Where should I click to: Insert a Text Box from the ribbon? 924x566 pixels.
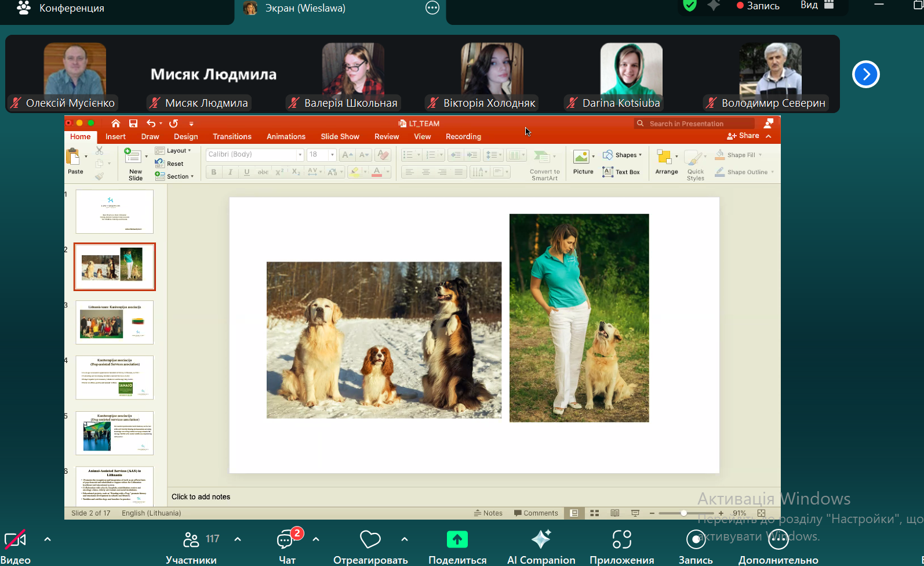pos(621,172)
